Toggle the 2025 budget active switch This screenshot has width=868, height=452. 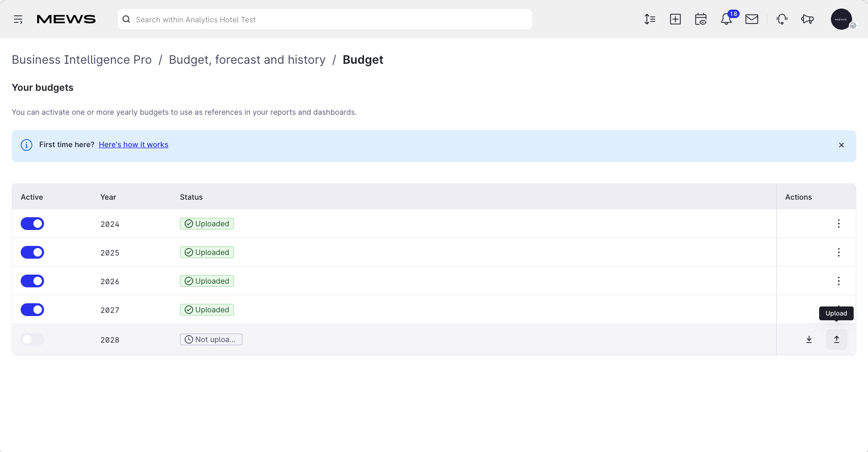coord(32,252)
